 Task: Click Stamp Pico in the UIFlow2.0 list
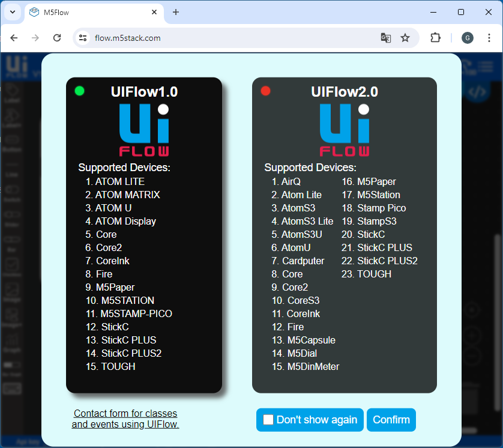381,208
